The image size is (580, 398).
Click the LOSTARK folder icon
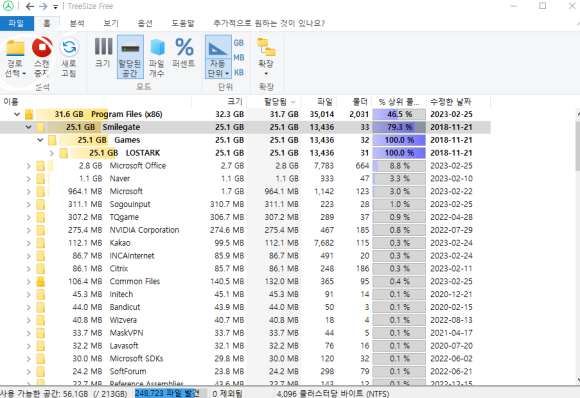64,153
